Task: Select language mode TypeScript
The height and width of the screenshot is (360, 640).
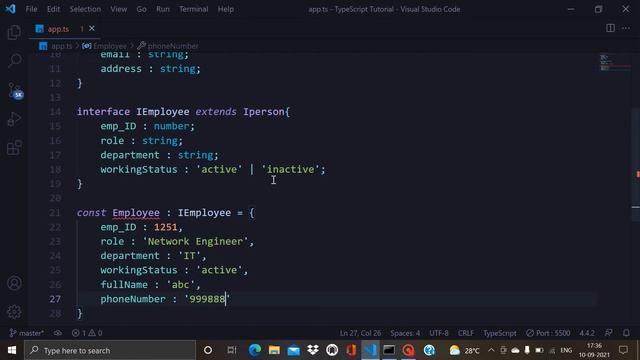Action: tap(500, 333)
